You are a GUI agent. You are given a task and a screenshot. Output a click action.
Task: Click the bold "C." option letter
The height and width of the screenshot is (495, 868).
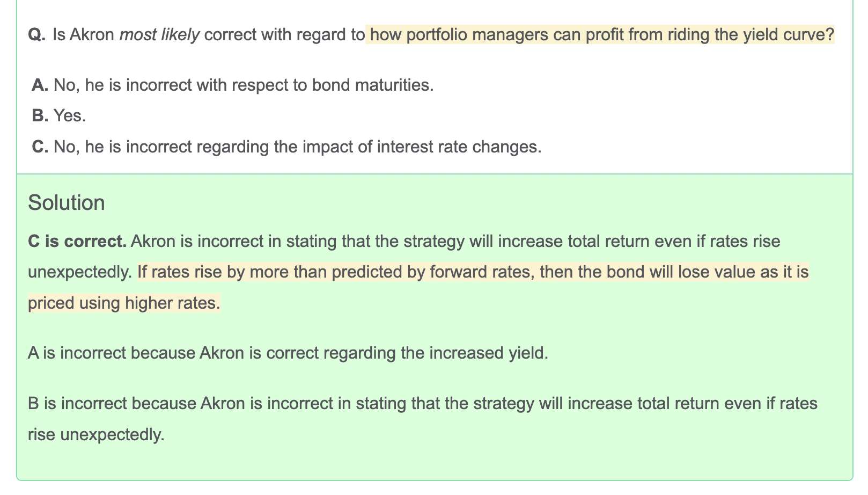(40, 147)
